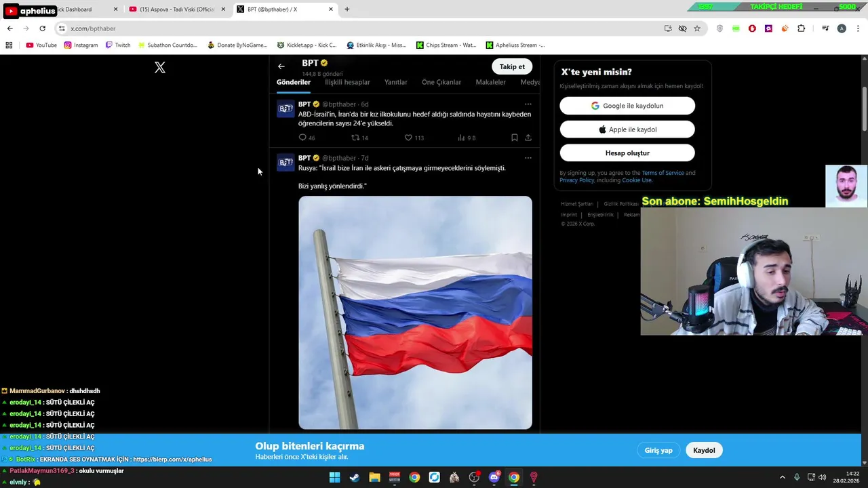Open the Chips Stream bookmark
Image resolution: width=868 pixels, height=488 pixels.
tap(446, 45)
